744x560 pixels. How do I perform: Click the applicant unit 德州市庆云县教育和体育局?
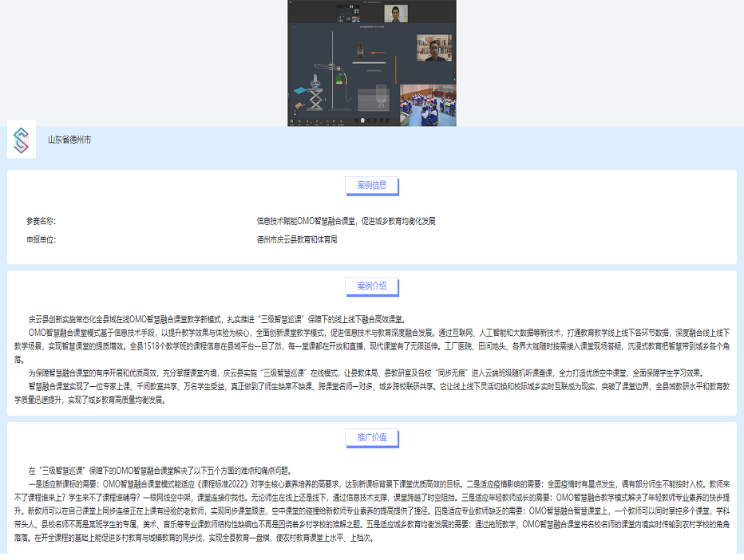(297, 239)
